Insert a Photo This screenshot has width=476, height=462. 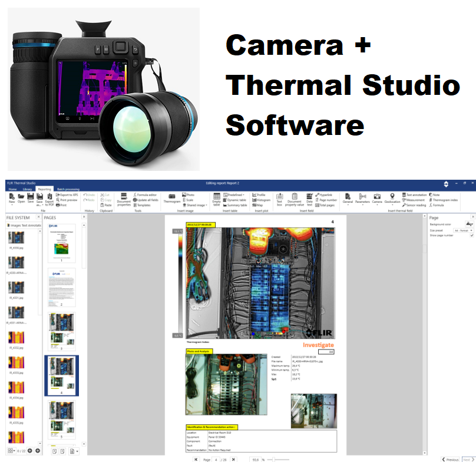[x=188, y=194]
